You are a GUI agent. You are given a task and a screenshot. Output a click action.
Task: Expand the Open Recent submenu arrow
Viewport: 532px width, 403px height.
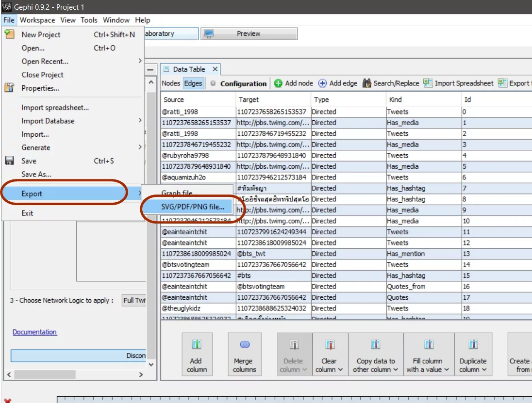[140, 61]
